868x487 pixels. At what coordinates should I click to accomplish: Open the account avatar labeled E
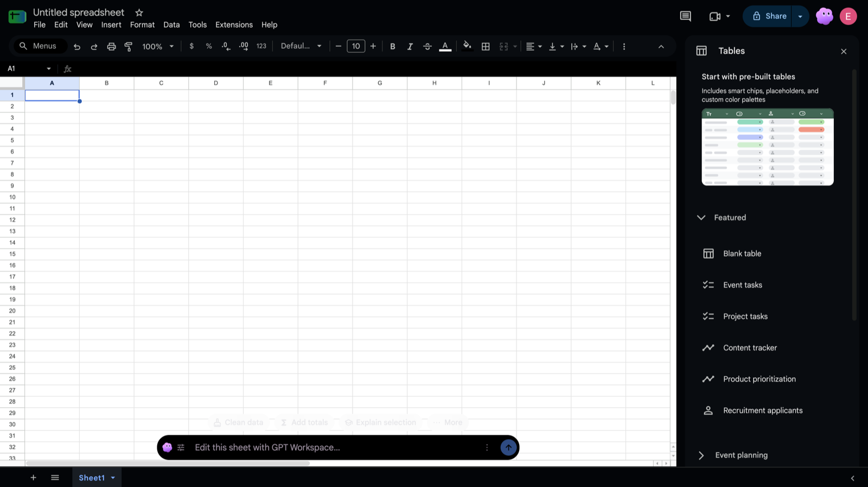pos(848,16)
